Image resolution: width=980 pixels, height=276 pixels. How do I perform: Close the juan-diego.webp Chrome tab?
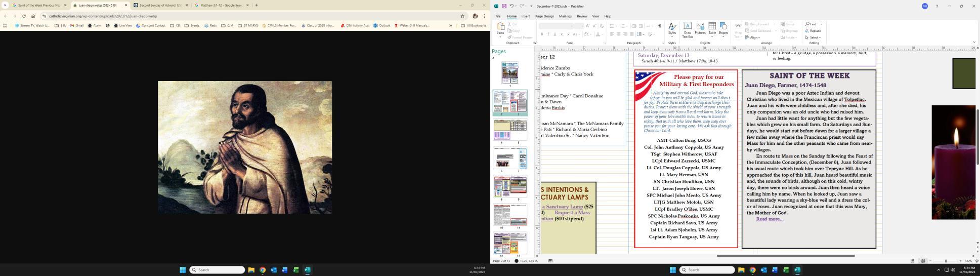point(126,5)
